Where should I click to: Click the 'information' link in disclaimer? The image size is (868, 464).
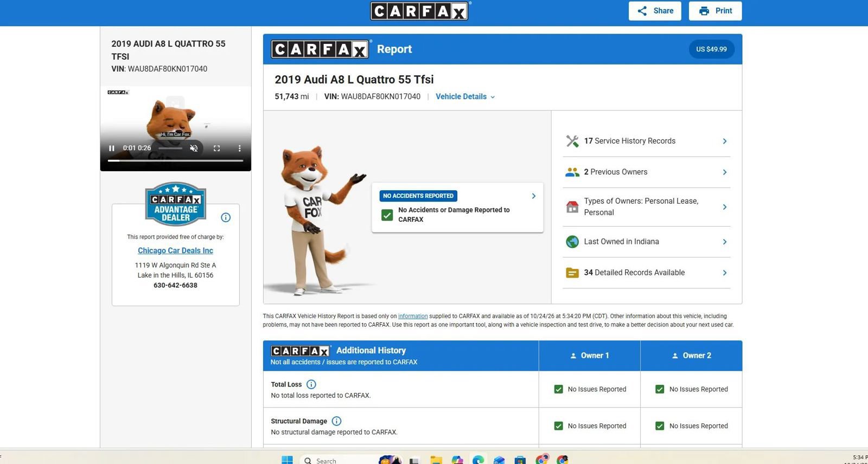(x=413, y=316)
